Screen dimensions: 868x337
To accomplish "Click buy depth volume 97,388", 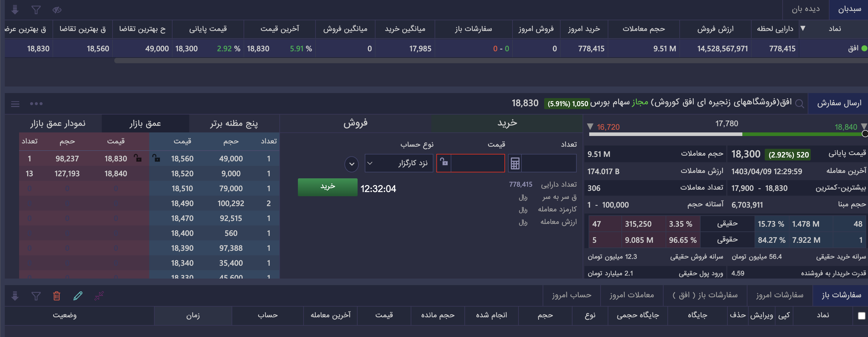I will tap(231, 248).
